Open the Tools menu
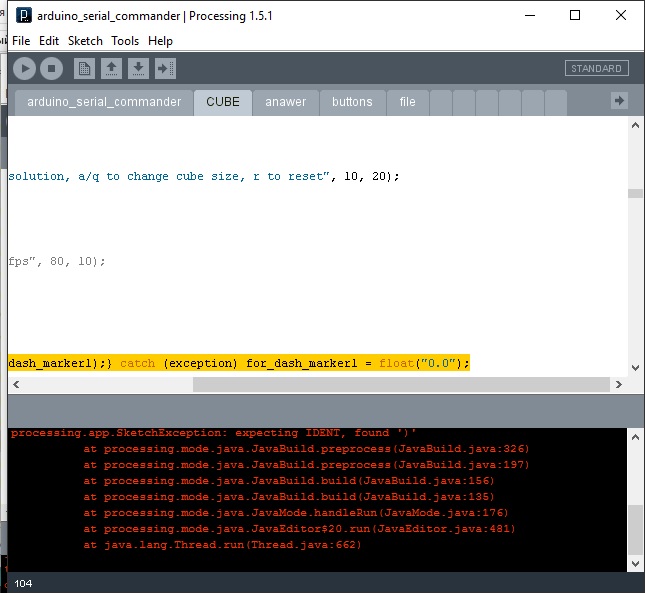 pos(125,41)
